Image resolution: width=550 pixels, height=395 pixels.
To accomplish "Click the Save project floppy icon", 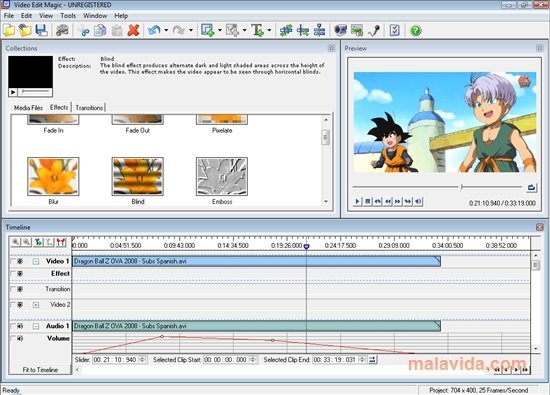I will click(41, 31).
